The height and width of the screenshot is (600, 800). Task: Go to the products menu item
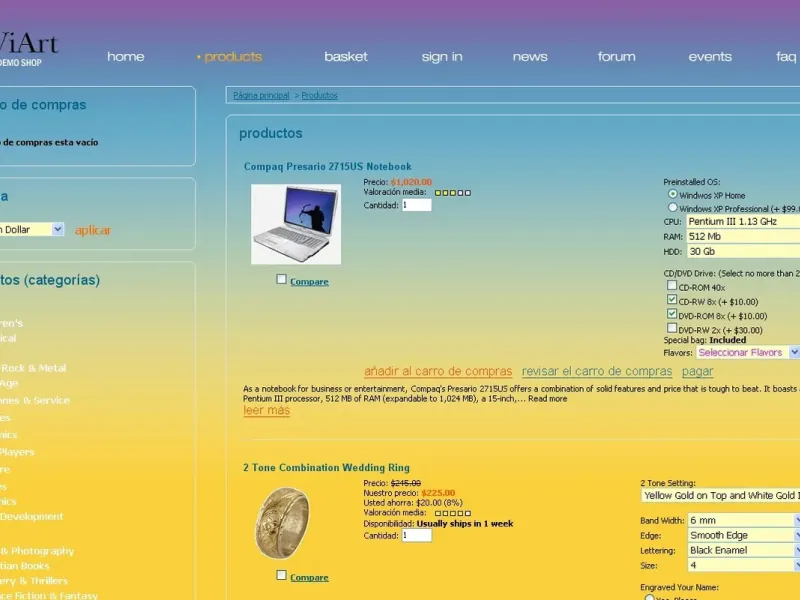pos(230,57)
